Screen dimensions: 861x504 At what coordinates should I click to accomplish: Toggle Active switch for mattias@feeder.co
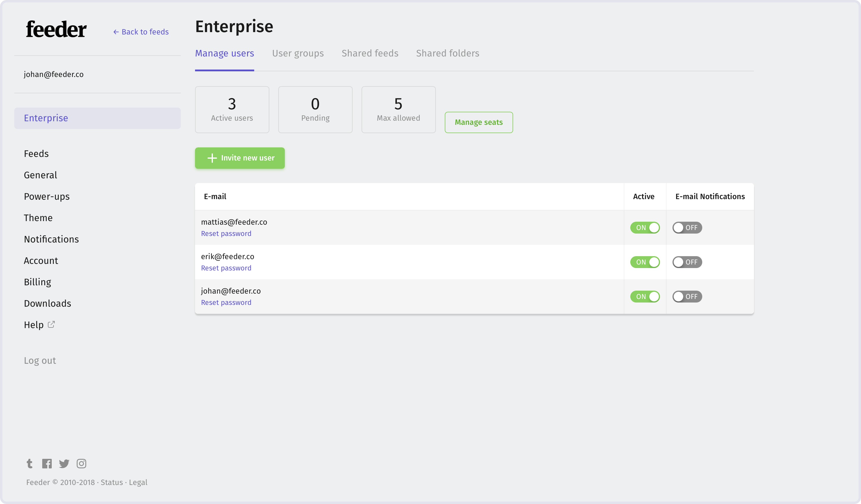coord(645,227)
